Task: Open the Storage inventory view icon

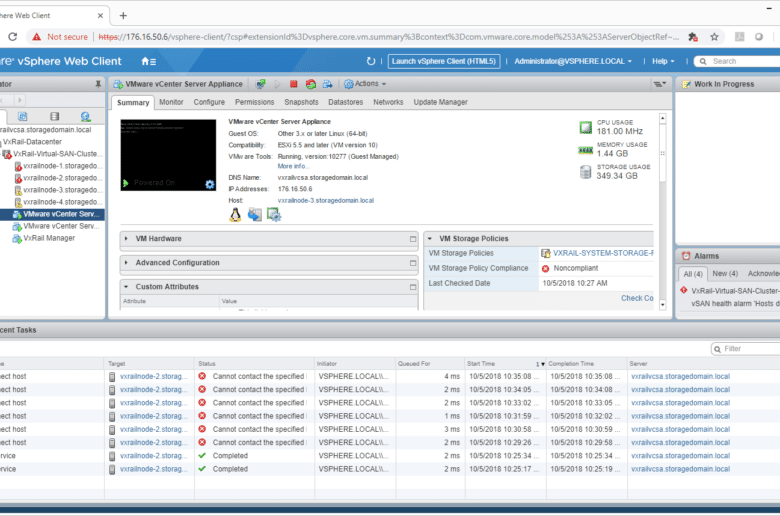Action: click(54, 116)
